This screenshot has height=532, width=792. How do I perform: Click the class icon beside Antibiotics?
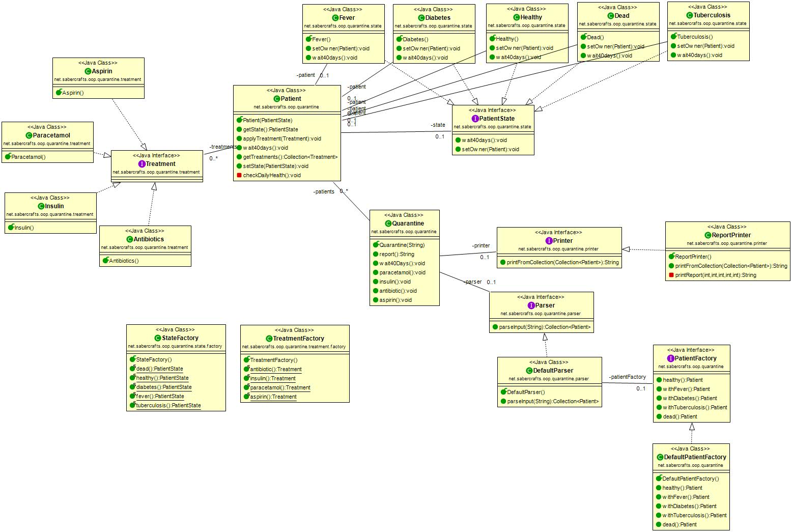(129, 239)
